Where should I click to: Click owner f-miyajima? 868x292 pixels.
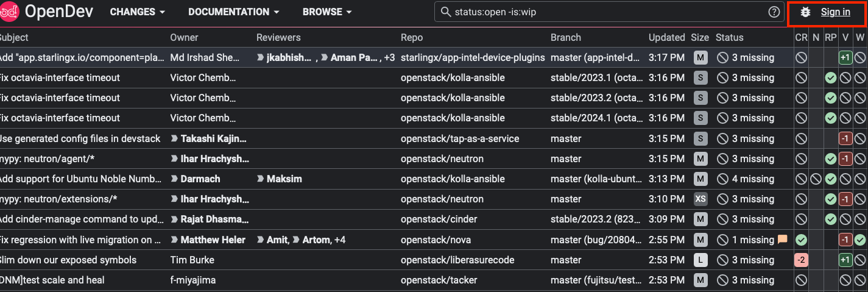pos(193,280)
